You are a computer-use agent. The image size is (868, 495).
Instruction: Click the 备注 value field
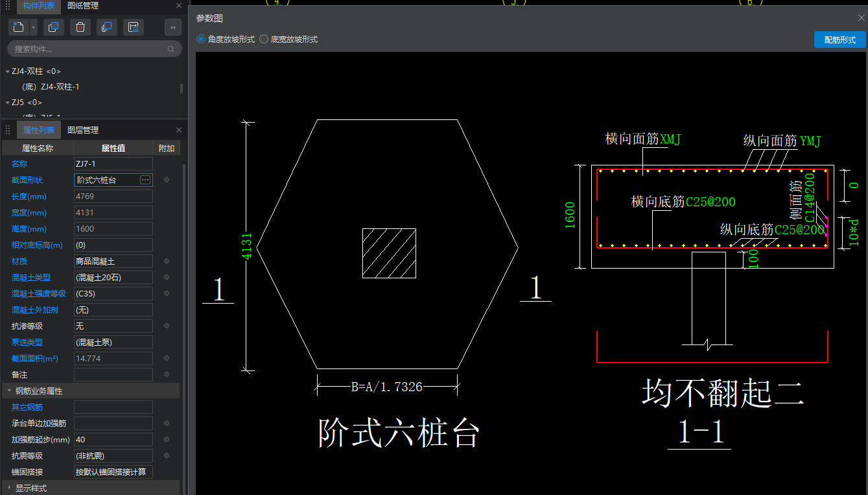click(113, 374)
